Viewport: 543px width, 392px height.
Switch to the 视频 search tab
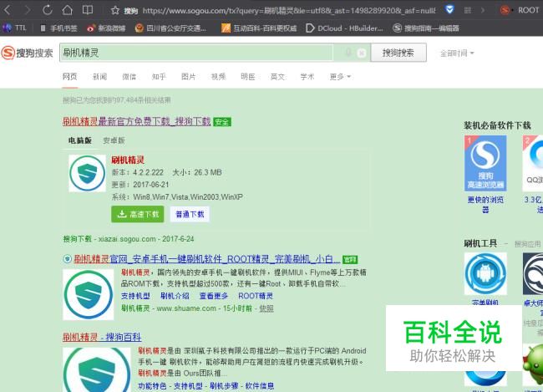(218, 77)
